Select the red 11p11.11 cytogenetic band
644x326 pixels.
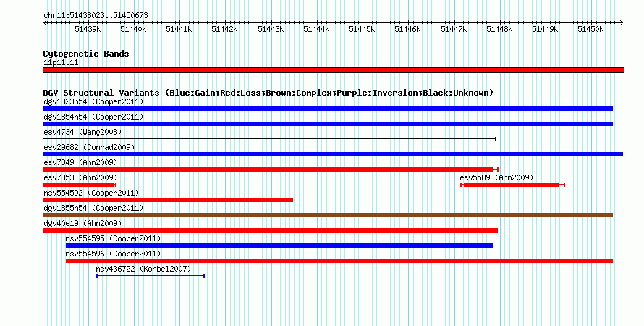pos(333,70)
